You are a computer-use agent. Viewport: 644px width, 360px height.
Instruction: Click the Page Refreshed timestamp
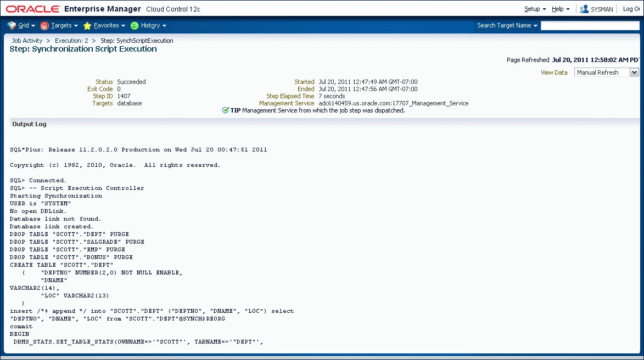click(596, 60)
